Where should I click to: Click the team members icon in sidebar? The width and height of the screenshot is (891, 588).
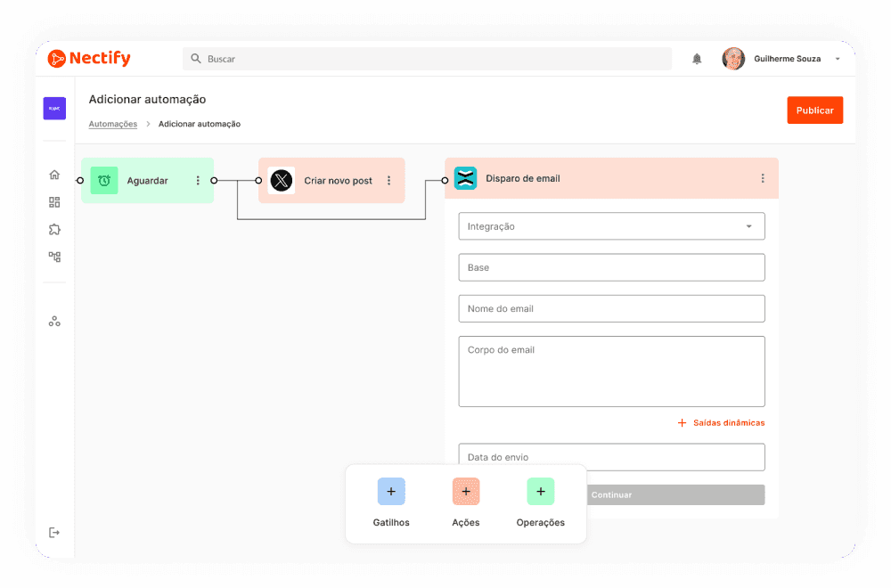click(x=54, y=321)
